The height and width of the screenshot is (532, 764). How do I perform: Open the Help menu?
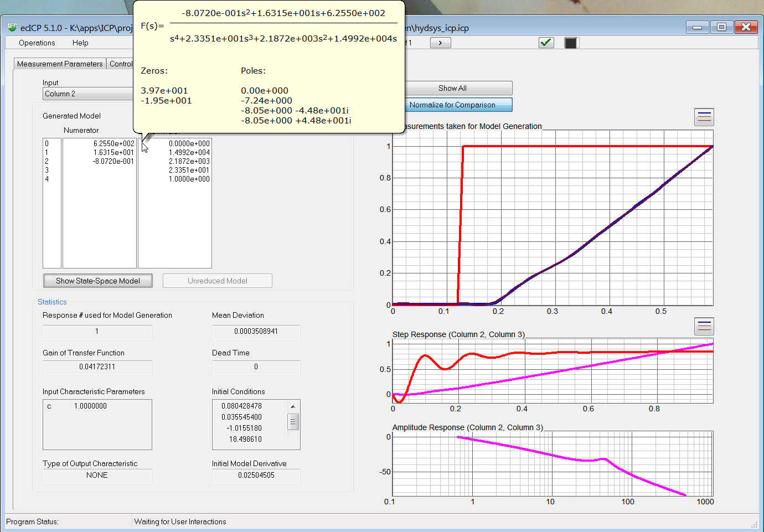[x=80, y=43]
